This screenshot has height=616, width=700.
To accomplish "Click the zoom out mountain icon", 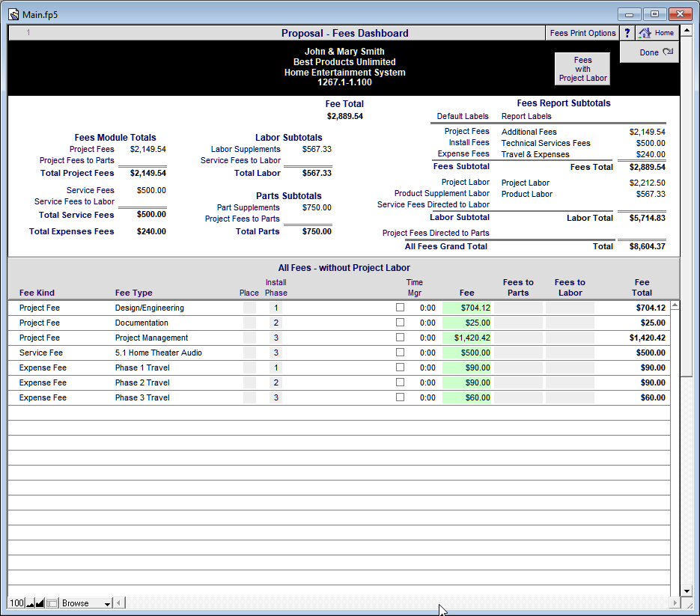I will coord(31,603).
